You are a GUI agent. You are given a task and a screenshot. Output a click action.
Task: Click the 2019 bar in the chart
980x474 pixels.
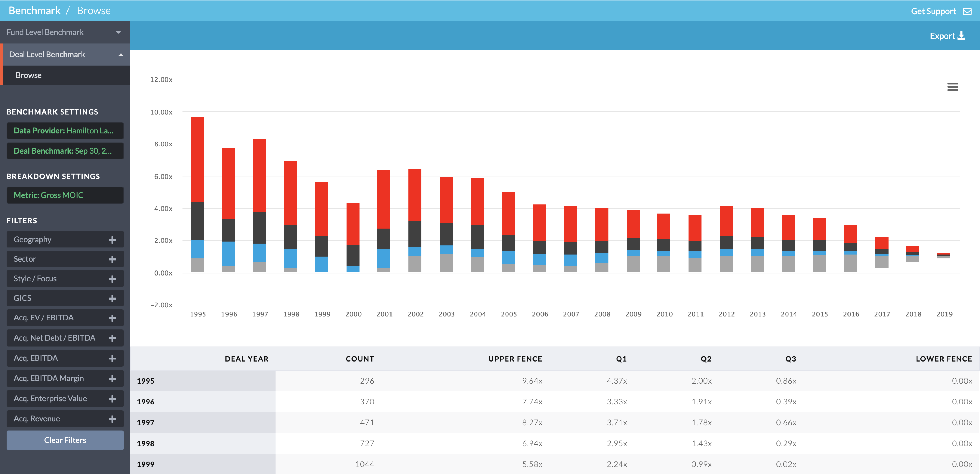(x=943, y=255)
